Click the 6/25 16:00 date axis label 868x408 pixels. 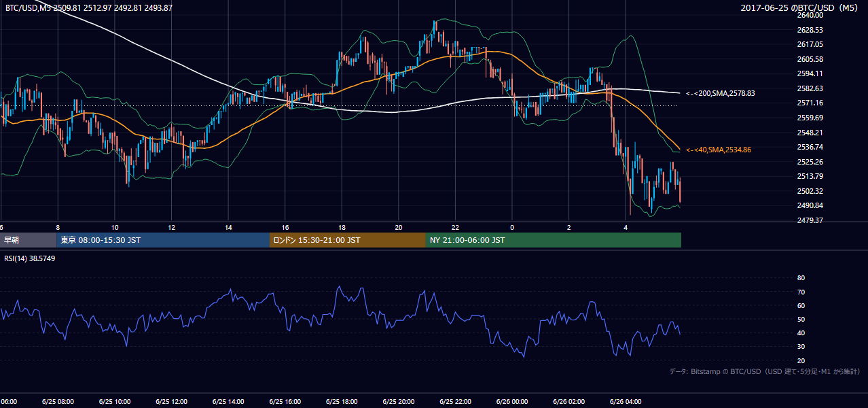pos(285,401)
